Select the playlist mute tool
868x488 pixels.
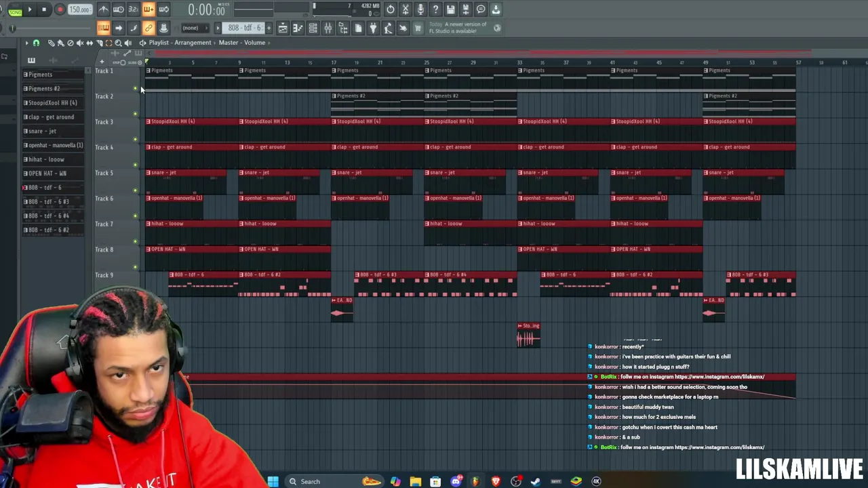79,43
